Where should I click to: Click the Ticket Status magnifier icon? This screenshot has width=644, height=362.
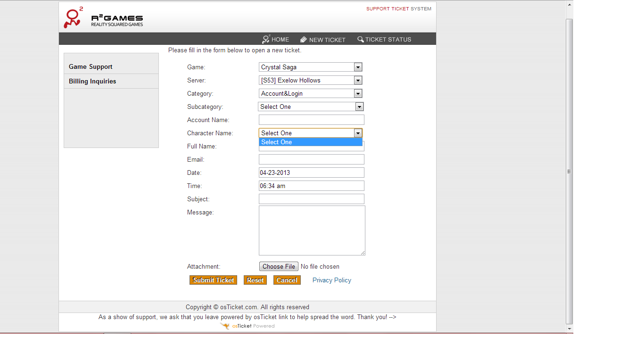pyautogui.click(x=361, y=40)
